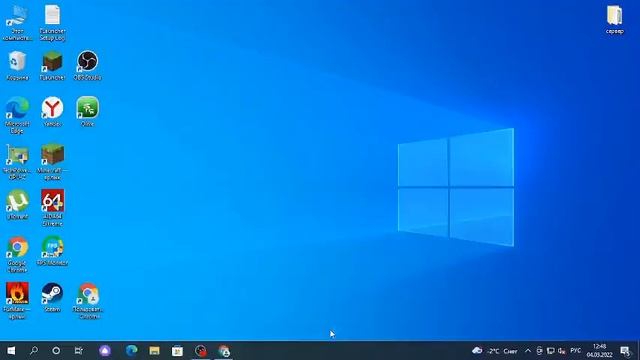This screenshot has height=360, width=640.
Task: Select the TLauncher grass block shortcut
Action: [x=52, y=66]
